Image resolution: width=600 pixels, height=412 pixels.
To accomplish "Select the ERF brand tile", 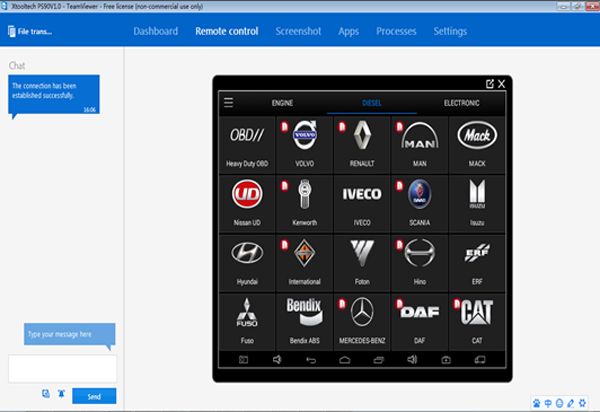I will 477,263.
